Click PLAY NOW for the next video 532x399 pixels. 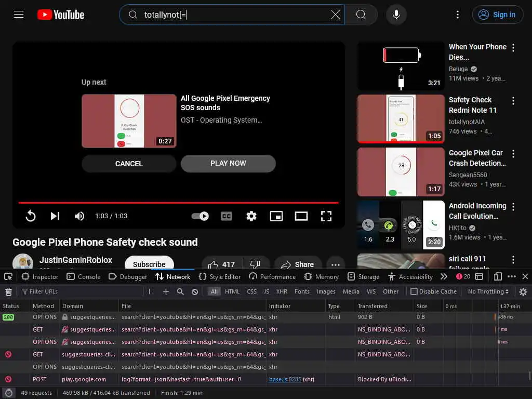[228, 164]
